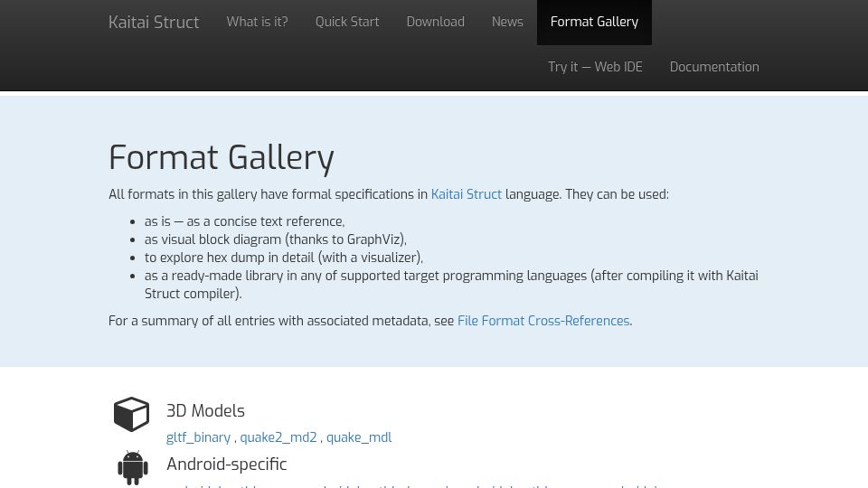Open the Download menu item
Screen dimensions: 868x488
(x=435, y=22)
